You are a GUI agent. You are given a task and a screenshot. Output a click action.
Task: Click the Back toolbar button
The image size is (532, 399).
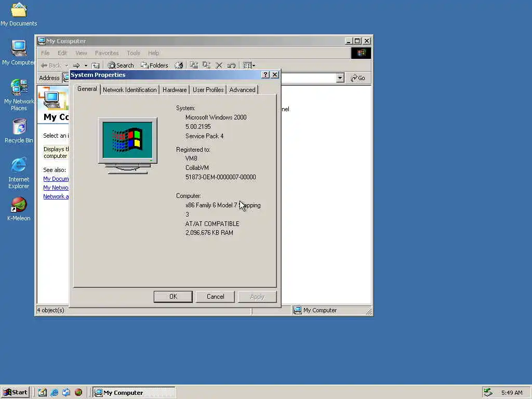pyautogui.click(x=51, y=65)
